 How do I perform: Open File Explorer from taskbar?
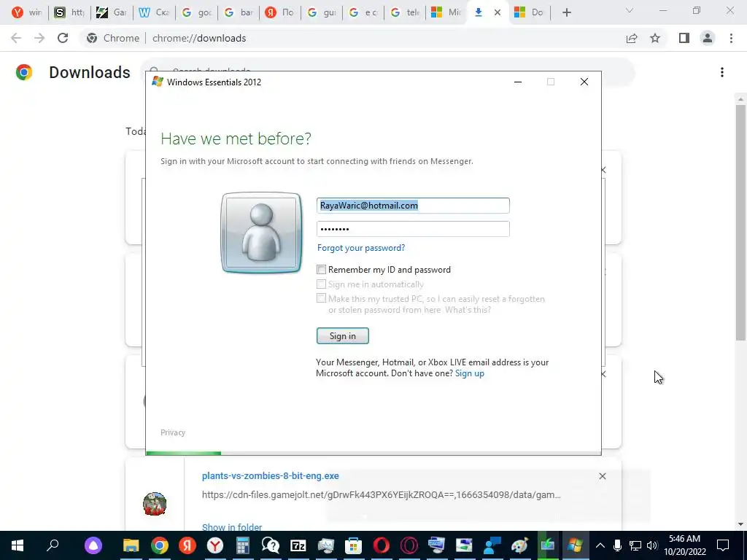131,545
